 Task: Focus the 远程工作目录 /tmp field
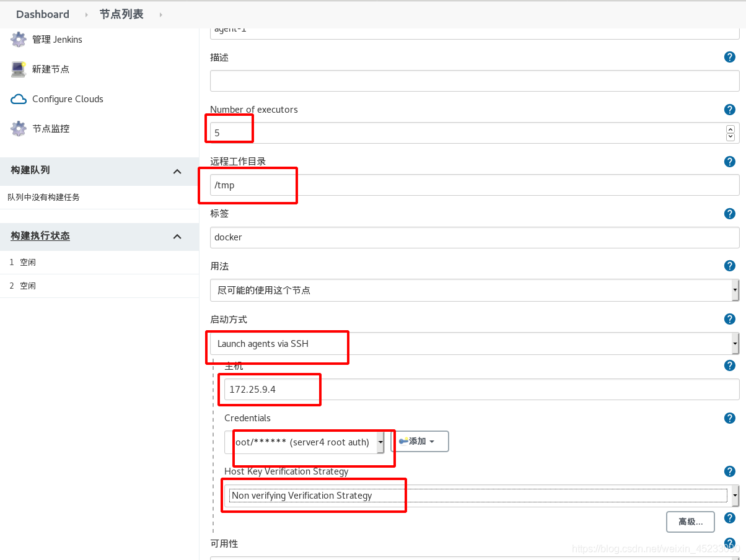point(475,185)
